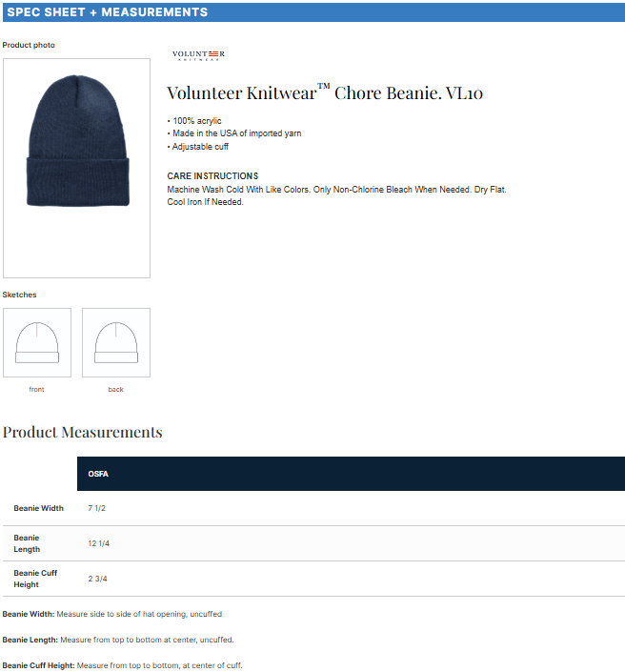Click the Product Measurements heading
Viewport: 625px width, 672px height.
tap(82, 432)
